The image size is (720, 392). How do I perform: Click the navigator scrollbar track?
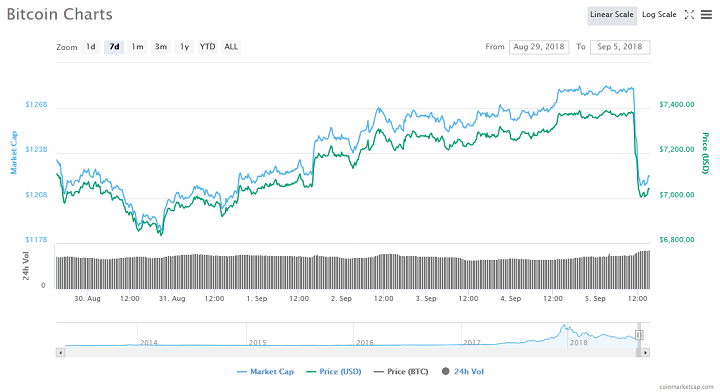[349, 353]
